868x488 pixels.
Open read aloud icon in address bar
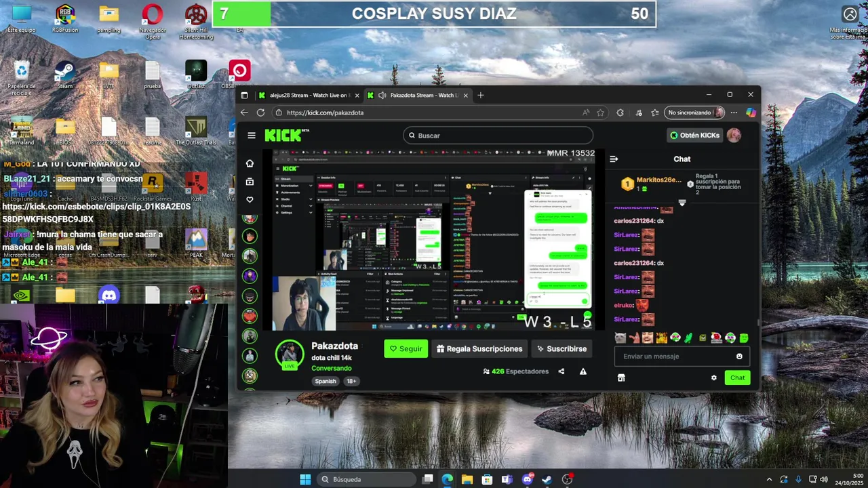585,113
